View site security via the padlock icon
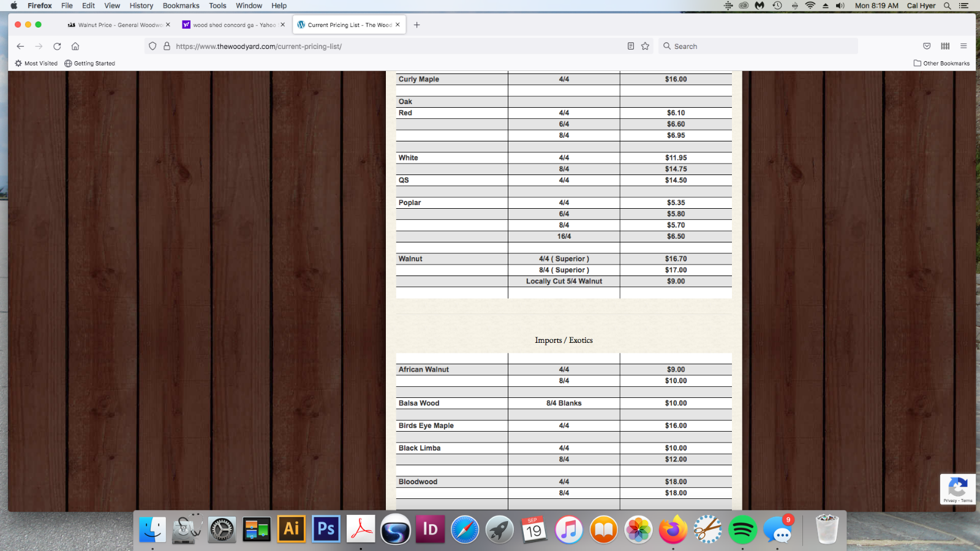The image size is (980, 551). [x=167, y=46]
